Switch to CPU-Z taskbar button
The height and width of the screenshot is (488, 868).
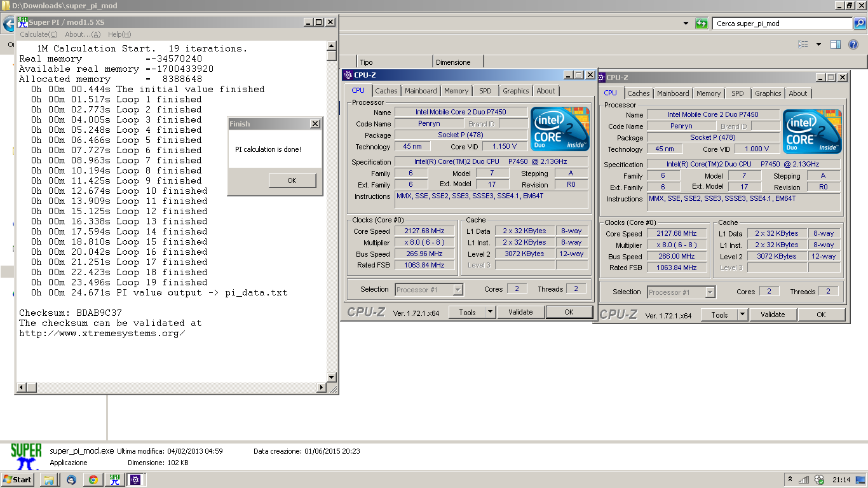[135, 479]
